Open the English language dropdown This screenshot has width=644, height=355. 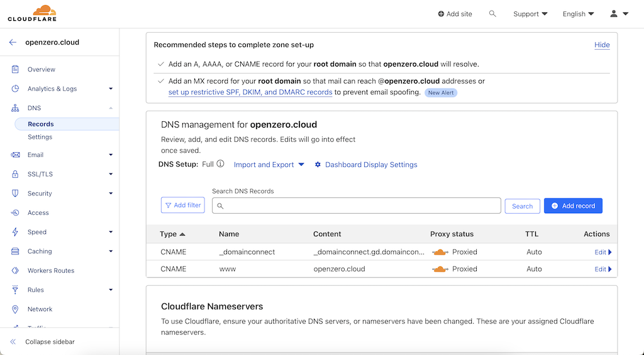pyautogui.click(x=578, y=14)
